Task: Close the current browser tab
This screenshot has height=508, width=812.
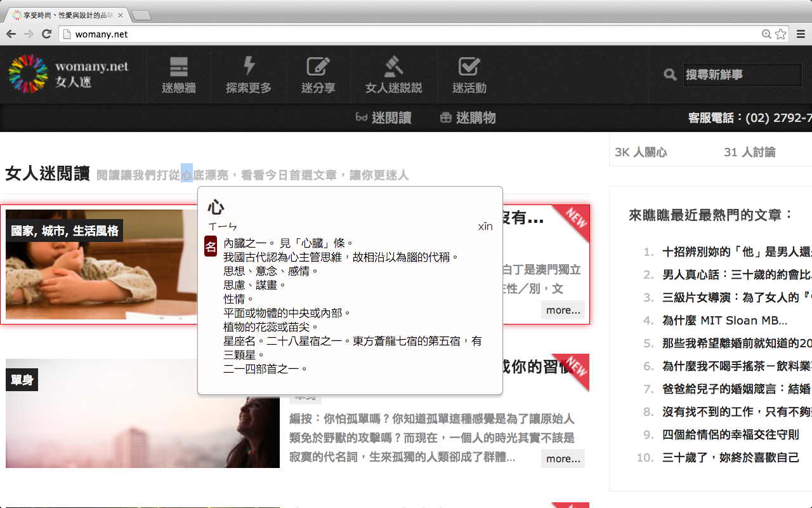Action: tap(121, 15)
